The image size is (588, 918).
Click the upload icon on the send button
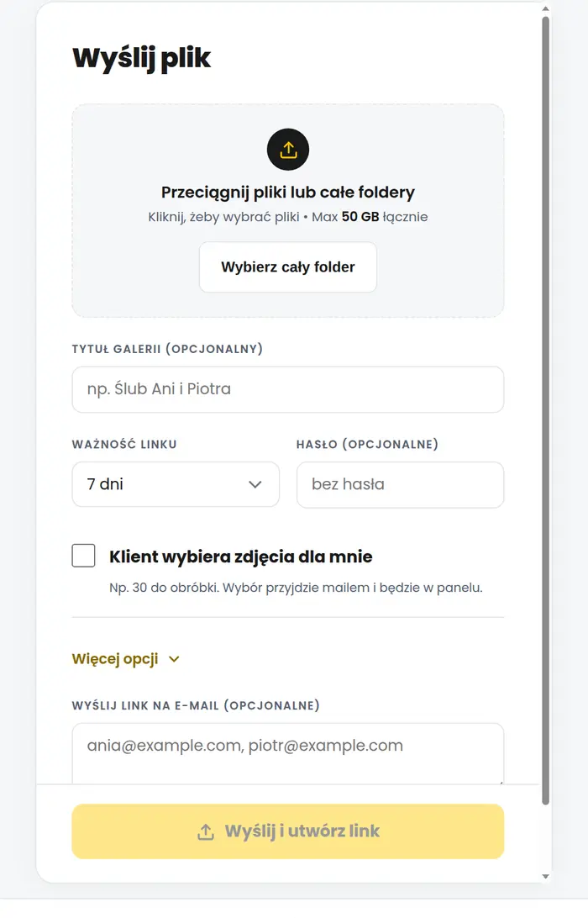tap(205, 831)
